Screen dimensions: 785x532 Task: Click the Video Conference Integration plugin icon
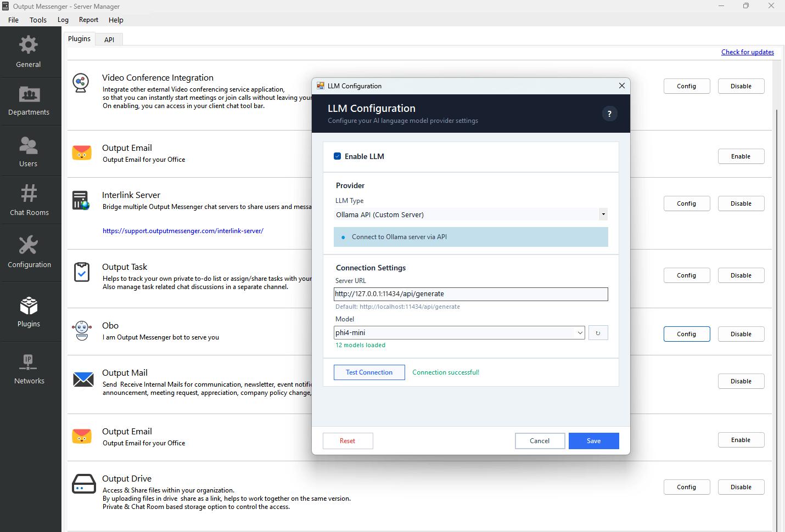81,83
